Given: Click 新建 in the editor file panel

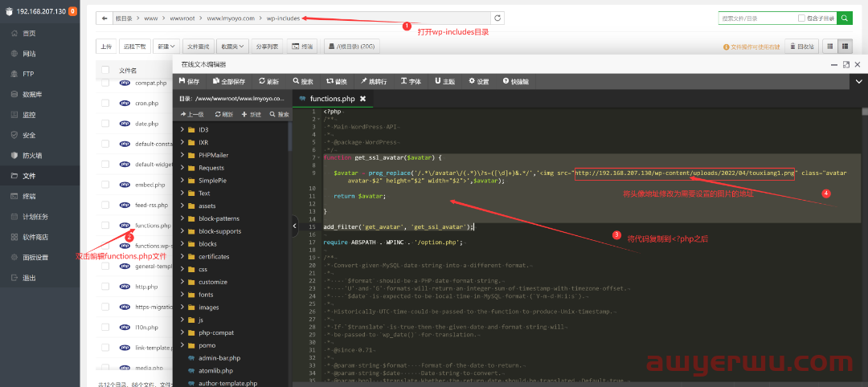Looking at the screenshot, I should [x=252, y=115].
